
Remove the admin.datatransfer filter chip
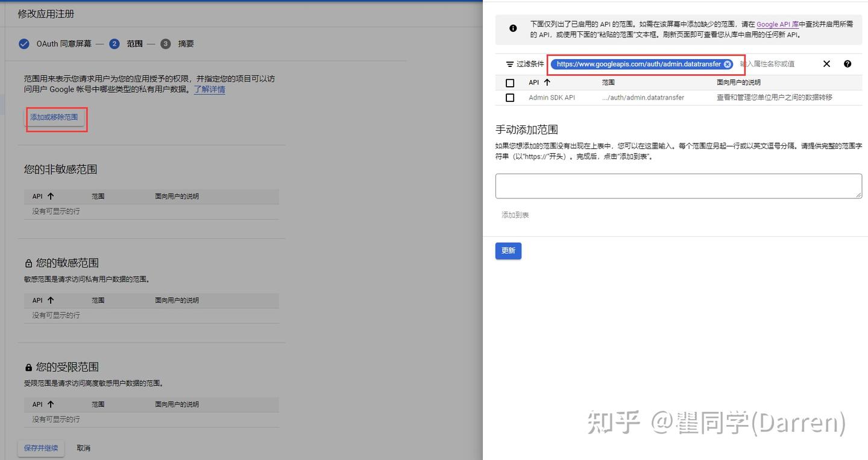[x=727, y=64]
